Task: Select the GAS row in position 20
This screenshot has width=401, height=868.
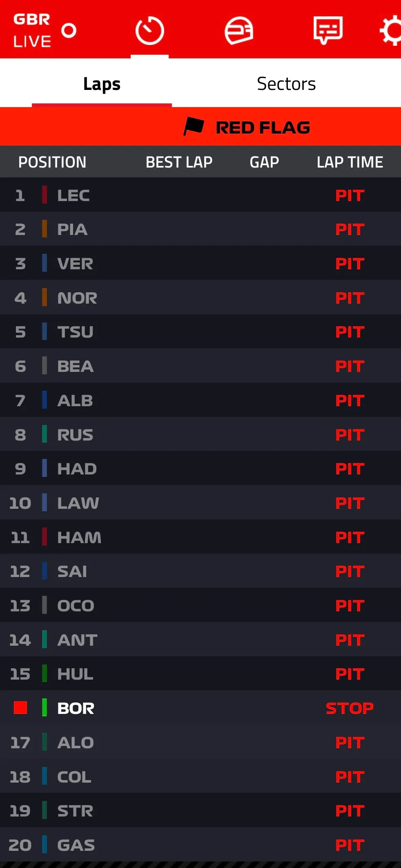Action: click(200, 845)
